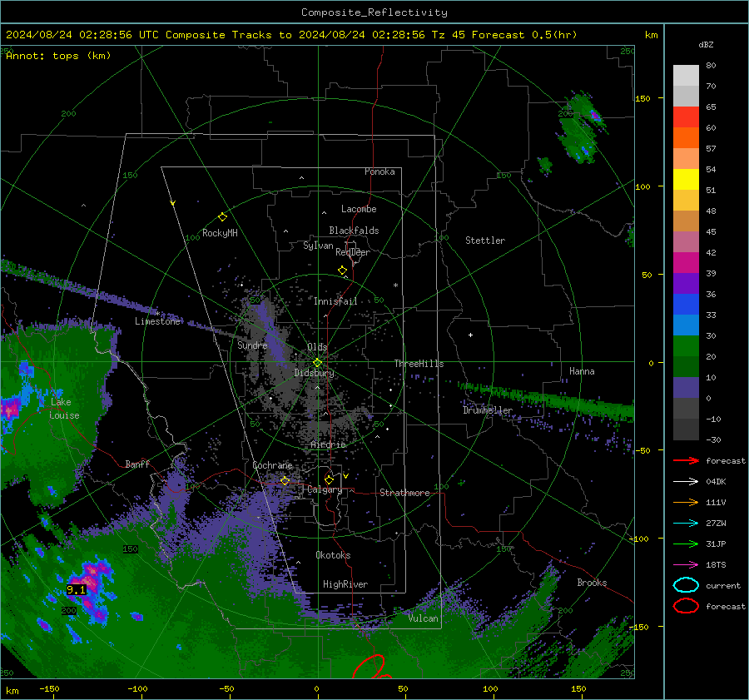The height and width of the screenshot is (700, 749).
Task: Click the red 65 dBZ color swatch
Action: click(x=686, y=117)
